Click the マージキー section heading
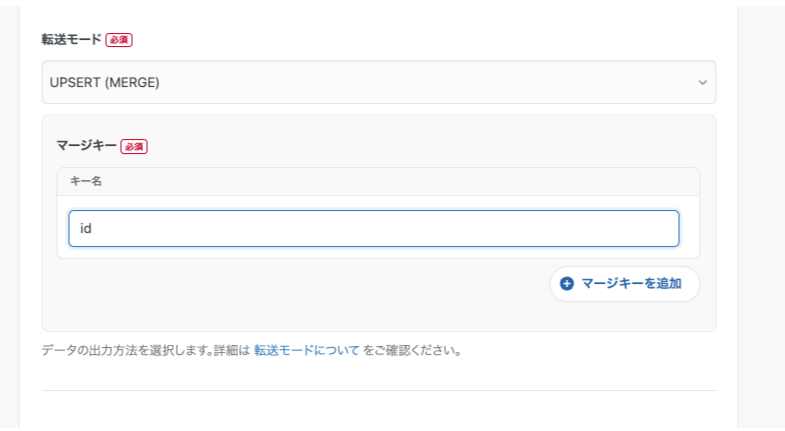 pos(86,146)
